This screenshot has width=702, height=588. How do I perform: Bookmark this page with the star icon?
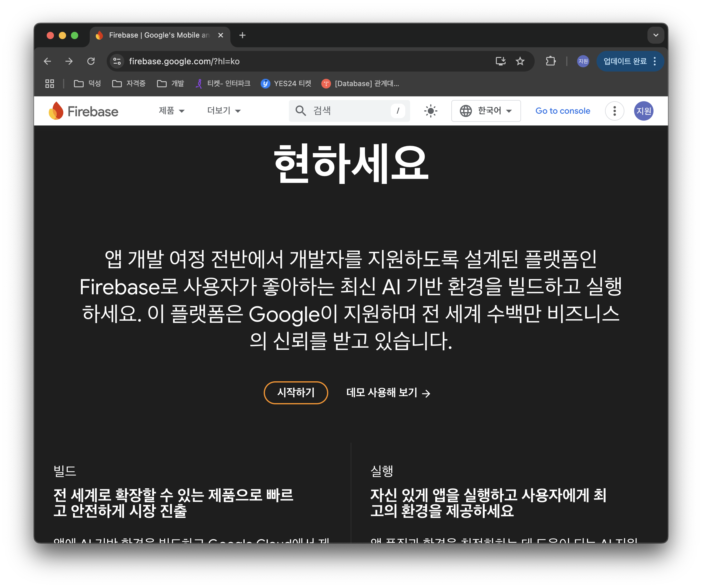click(x=520, y=61)
